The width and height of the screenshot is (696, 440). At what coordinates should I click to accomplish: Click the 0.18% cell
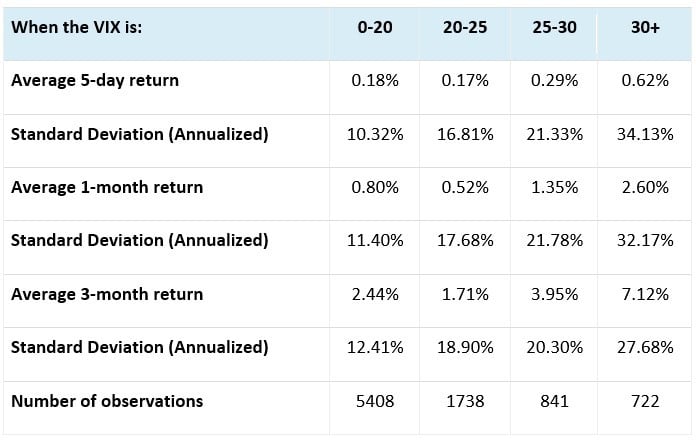[x=376, y=80]
